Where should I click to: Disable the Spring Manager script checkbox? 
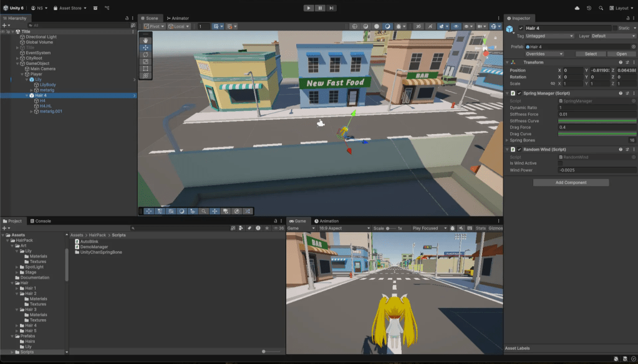click(x=520, y=93)
